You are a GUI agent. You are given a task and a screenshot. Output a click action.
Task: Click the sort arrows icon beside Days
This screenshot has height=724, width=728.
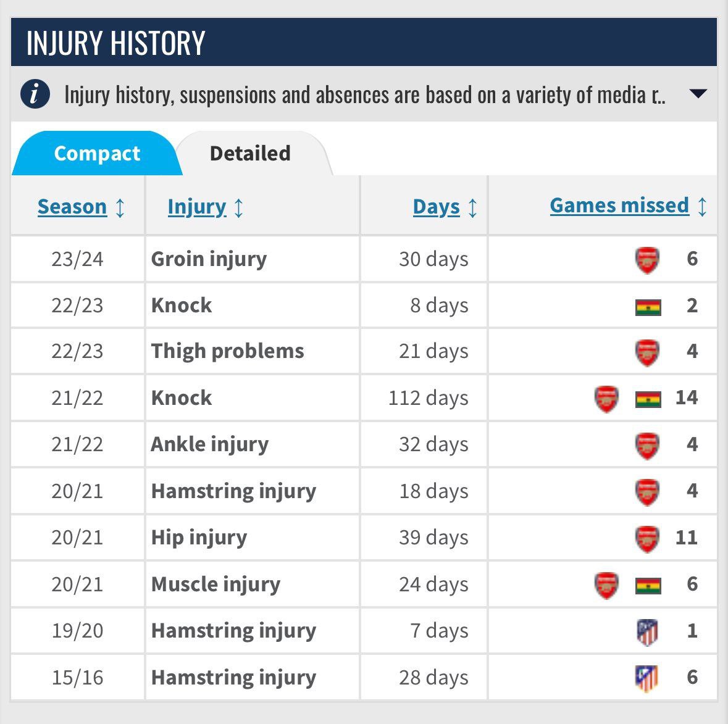click(472, 207)
